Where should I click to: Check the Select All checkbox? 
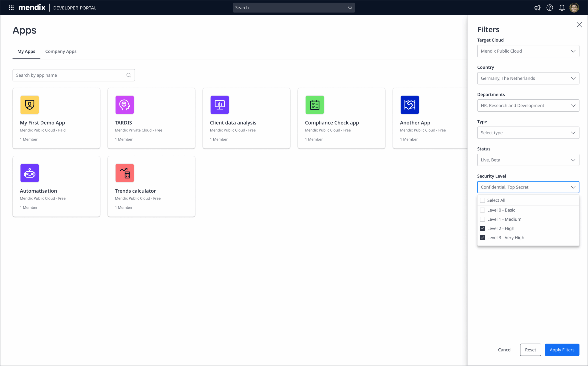482,200
